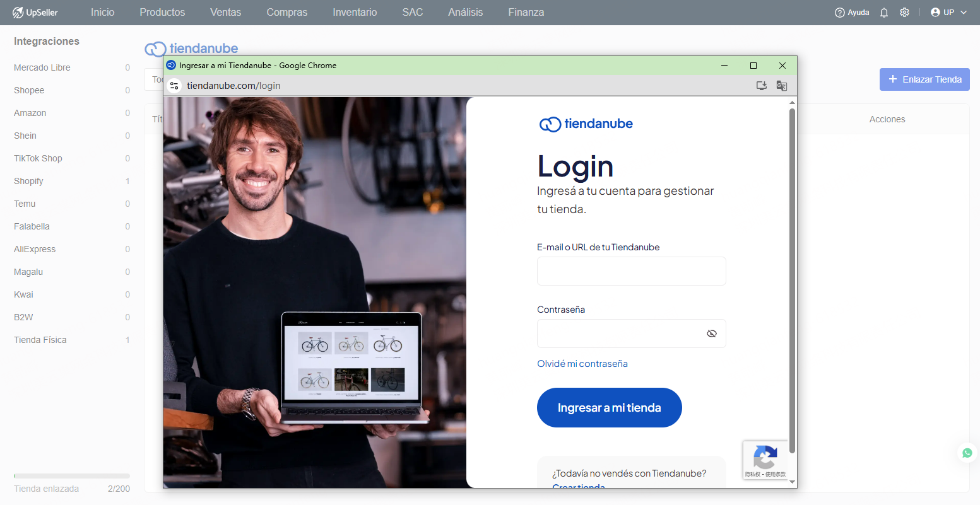This screenshot has width=980, height=505.
Task: Click the UP user avatar icon
Action: tap(935, 13)
